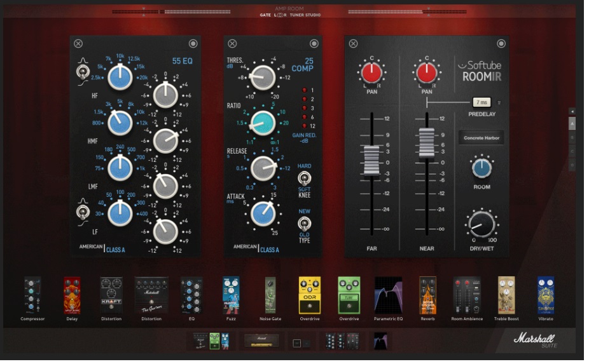
Task: Click the RELEASE knob
Action: (263, 168)
